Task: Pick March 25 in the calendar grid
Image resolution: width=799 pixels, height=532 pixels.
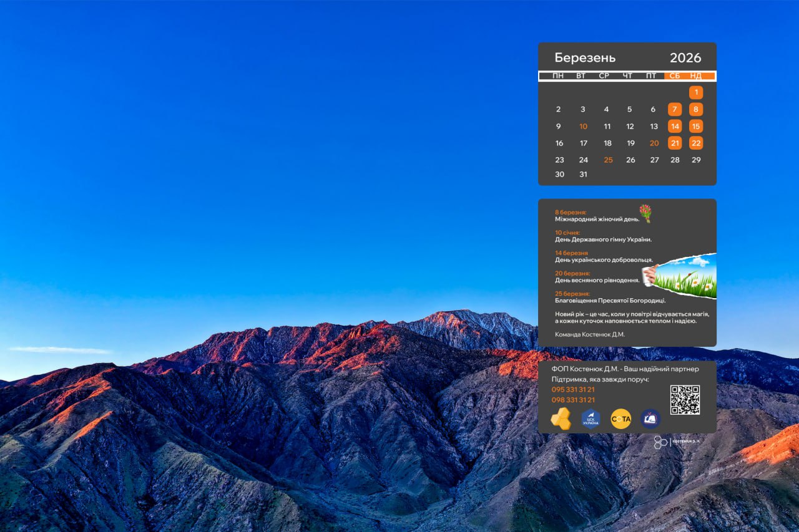Action: [608, 160]
